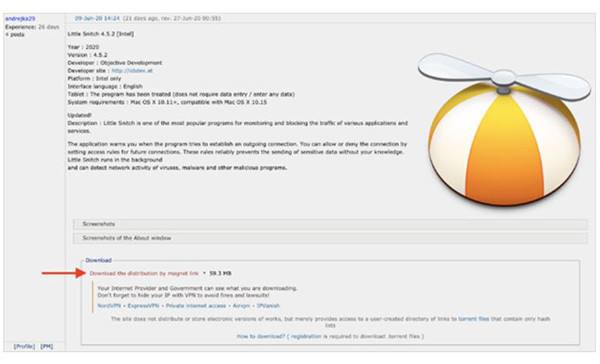Visit the developer site obdev.at link
The height and width of the screenshot is (364, 600).
click(x=132, y=70)
